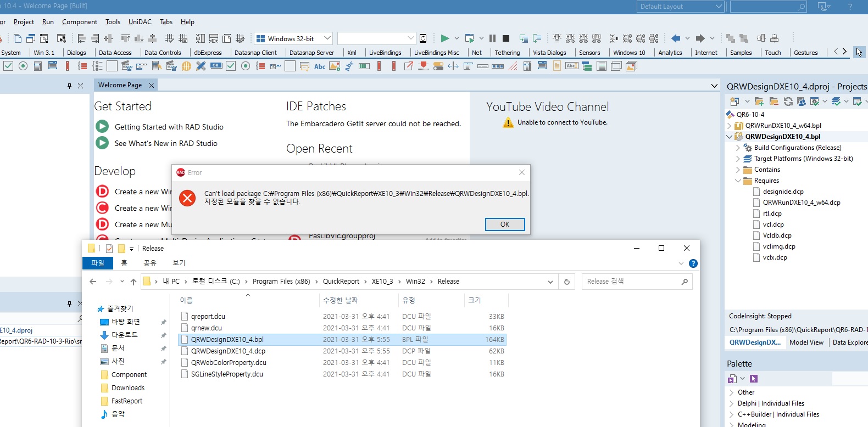The height and width of the screenshot is (427, 868).
Task: Open the Component menu
Action: point(79,22)
